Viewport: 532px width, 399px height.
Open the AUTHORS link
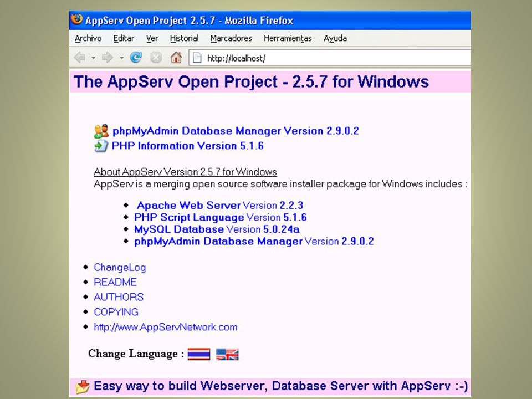119,297
